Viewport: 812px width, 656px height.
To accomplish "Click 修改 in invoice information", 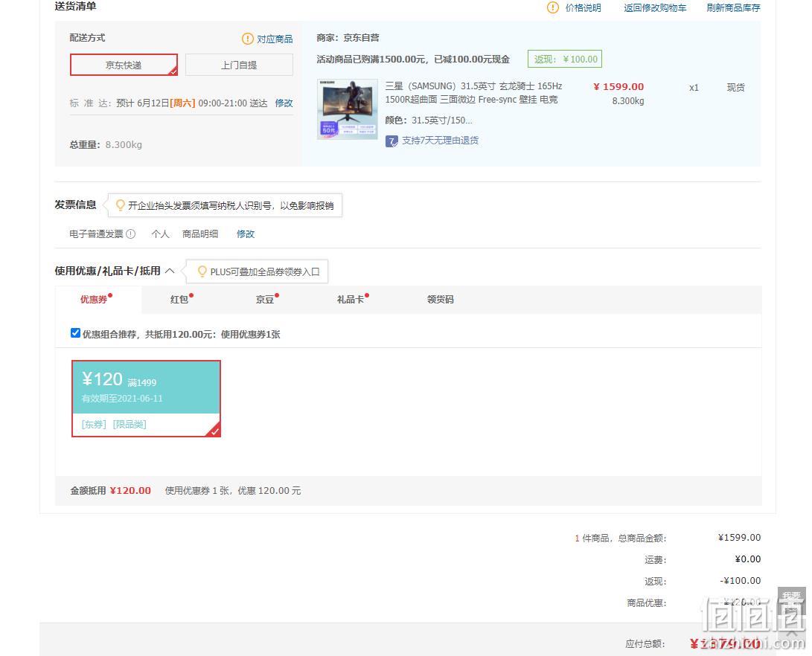I will pyautogui.click(x=246, y=234).
